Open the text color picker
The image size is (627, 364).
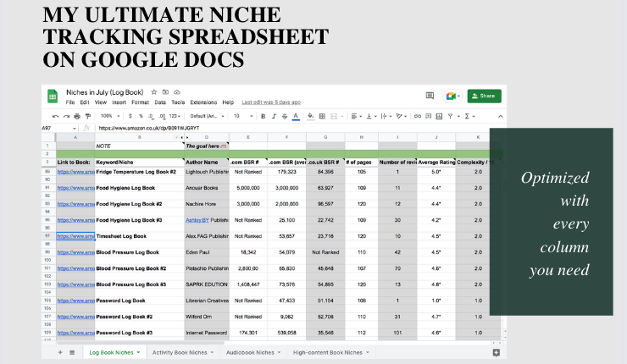point(296,116)
